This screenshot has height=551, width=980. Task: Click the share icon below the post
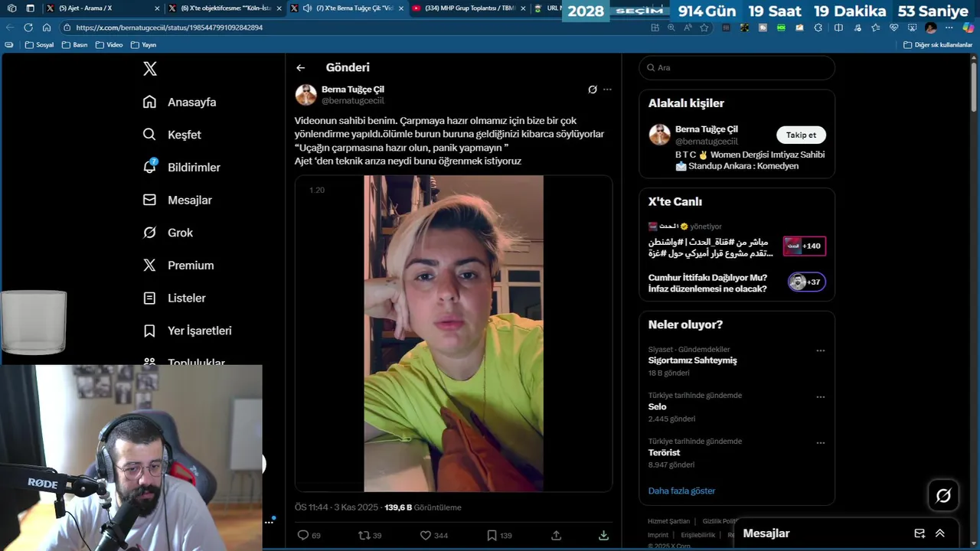click(557, 536)
